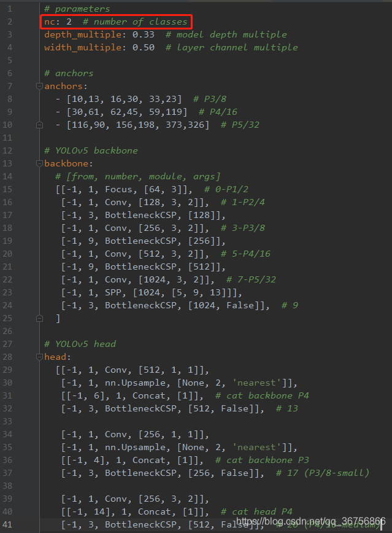The height and width of the screenshot is (533, 392).
Task: Place cursor on width_multiple value 0.50
Action: (143, 48)
